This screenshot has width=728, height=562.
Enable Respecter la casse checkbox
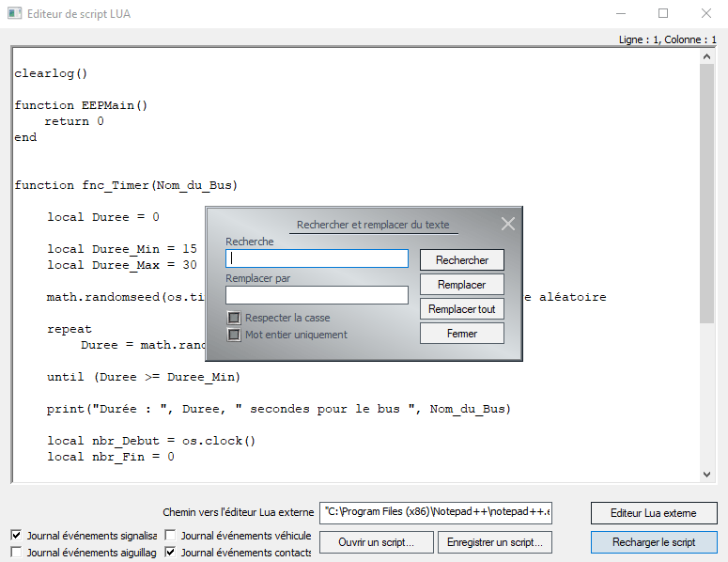coord(234,318)
